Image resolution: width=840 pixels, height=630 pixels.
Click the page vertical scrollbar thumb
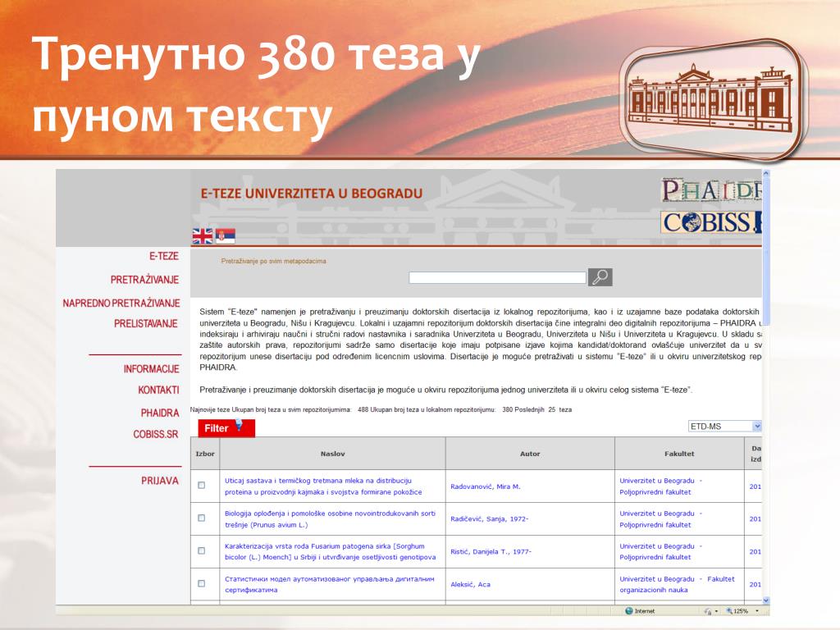(x=766, y=252)
